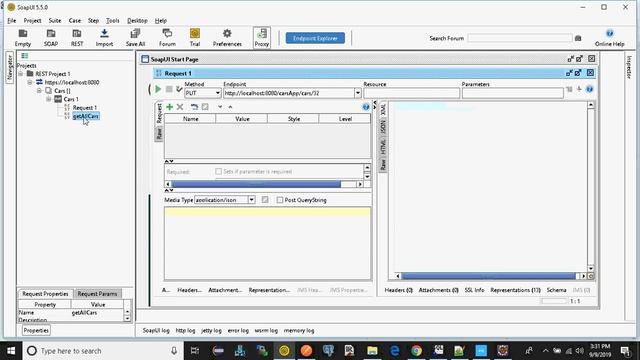This screenshot has height=360, width=640.
Task: Click the Parameters input field
Action: pos(513,93)
